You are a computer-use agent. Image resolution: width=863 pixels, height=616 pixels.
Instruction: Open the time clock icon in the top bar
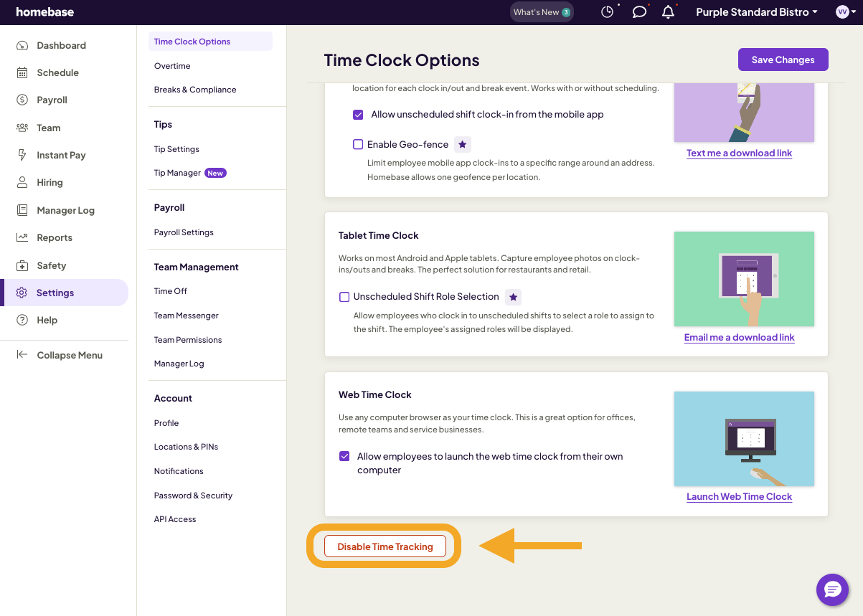click(607, 11)
